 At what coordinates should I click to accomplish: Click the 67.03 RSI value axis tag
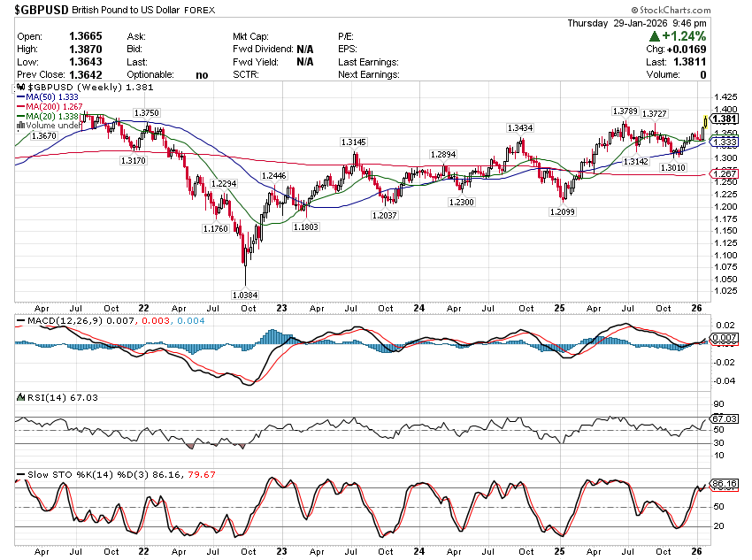(x=725, y=418)
